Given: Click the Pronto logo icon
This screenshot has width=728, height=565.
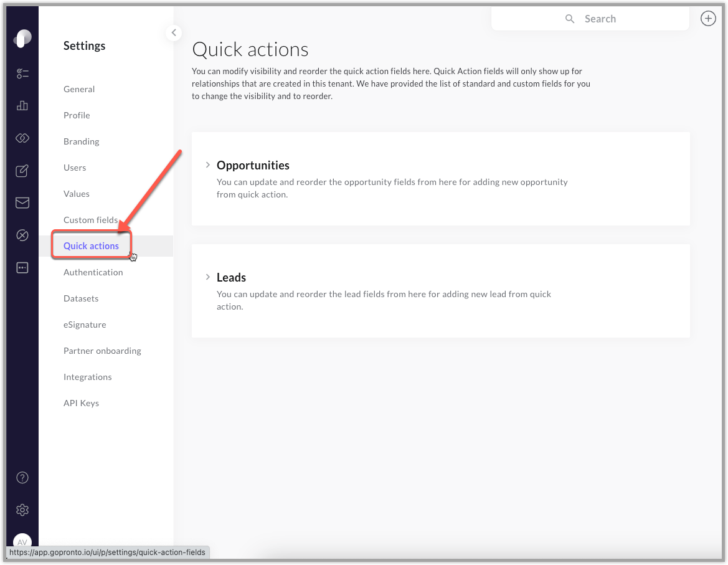Looking at the screenshot, I should pos(22,39).
